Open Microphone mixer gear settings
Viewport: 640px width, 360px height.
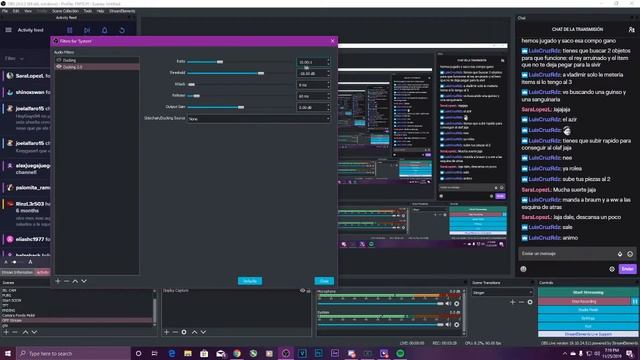457,303
